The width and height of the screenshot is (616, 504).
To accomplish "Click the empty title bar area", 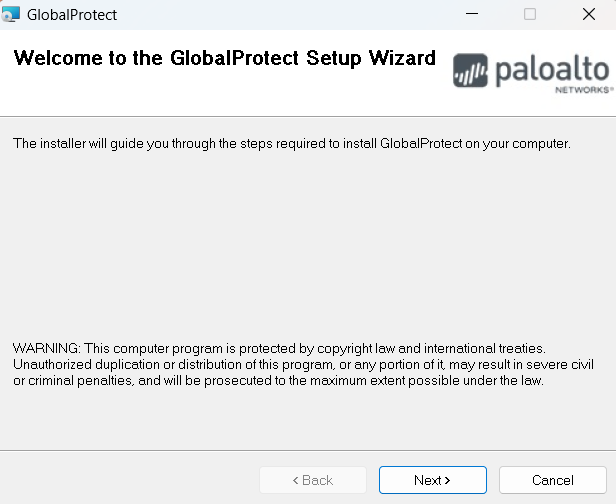I will [x=280, y=14].
